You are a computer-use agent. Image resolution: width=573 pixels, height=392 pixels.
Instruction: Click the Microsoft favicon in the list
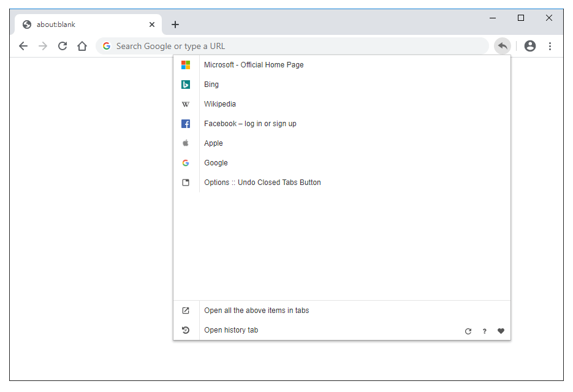pyautogui.click(x=186, y=65)
